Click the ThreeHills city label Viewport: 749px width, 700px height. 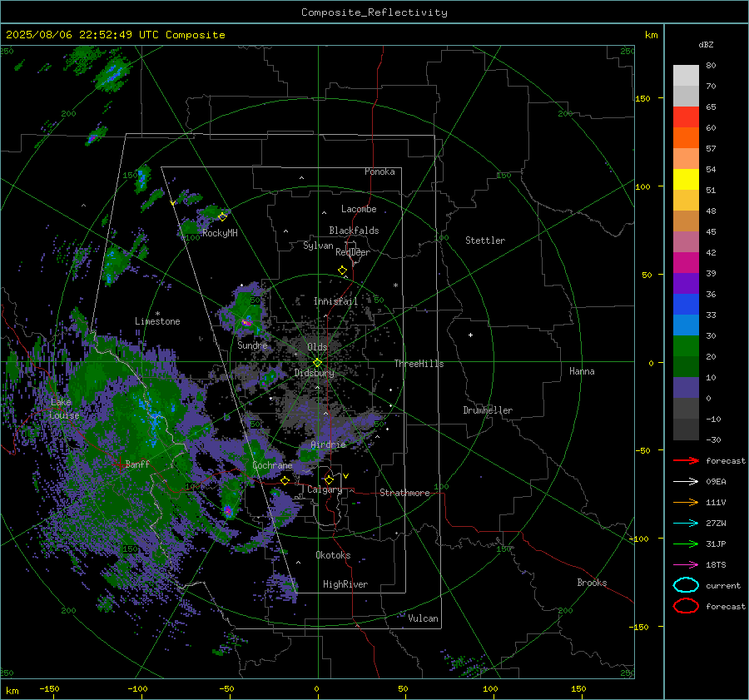tap(419, 364)
